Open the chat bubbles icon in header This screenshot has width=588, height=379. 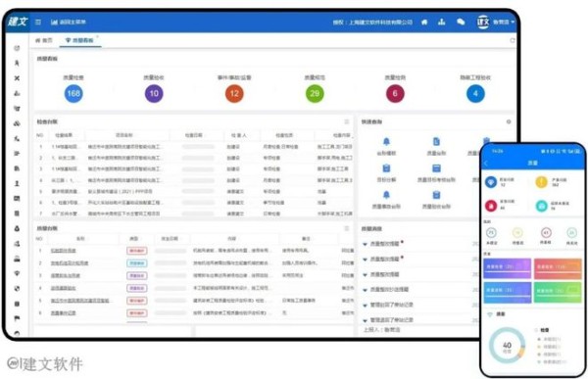461,22
